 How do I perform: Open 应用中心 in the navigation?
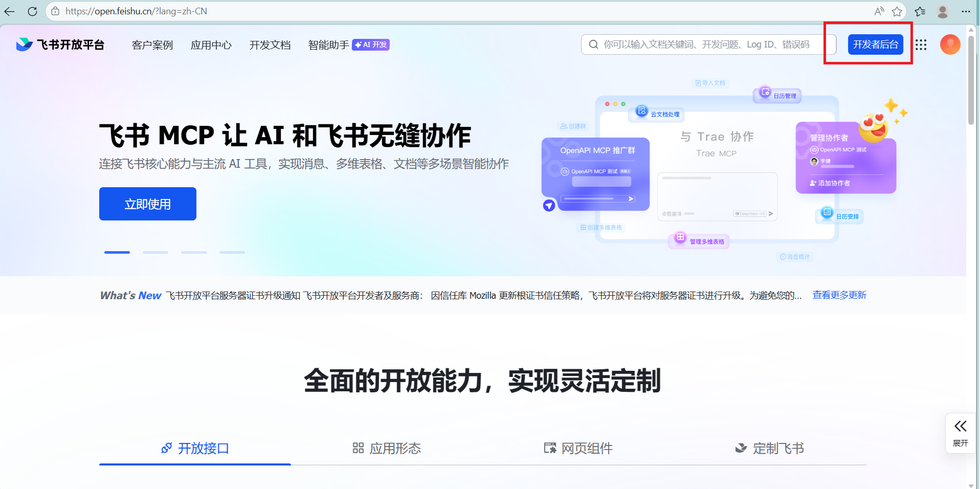coord(211,45)
